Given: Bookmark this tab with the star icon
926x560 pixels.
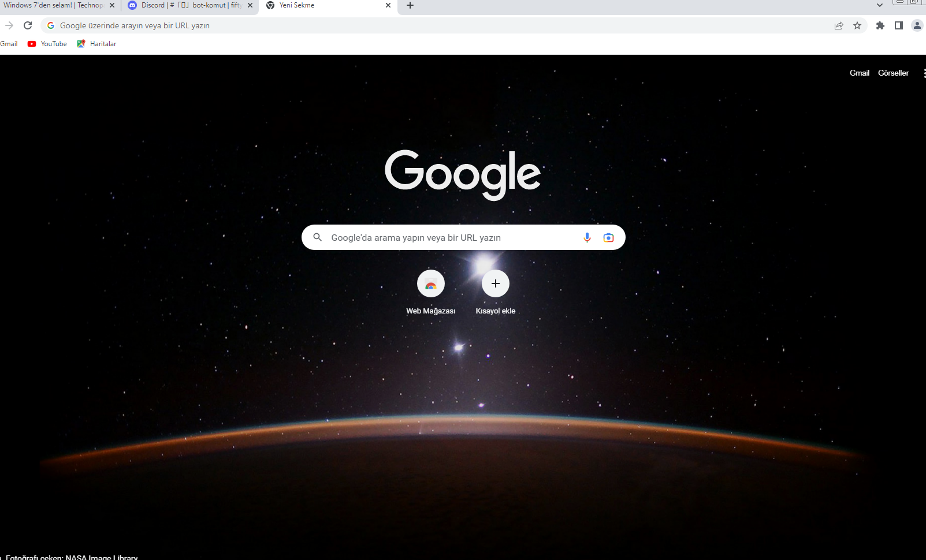Looking at the screenshot, I should tap(857, 25).
